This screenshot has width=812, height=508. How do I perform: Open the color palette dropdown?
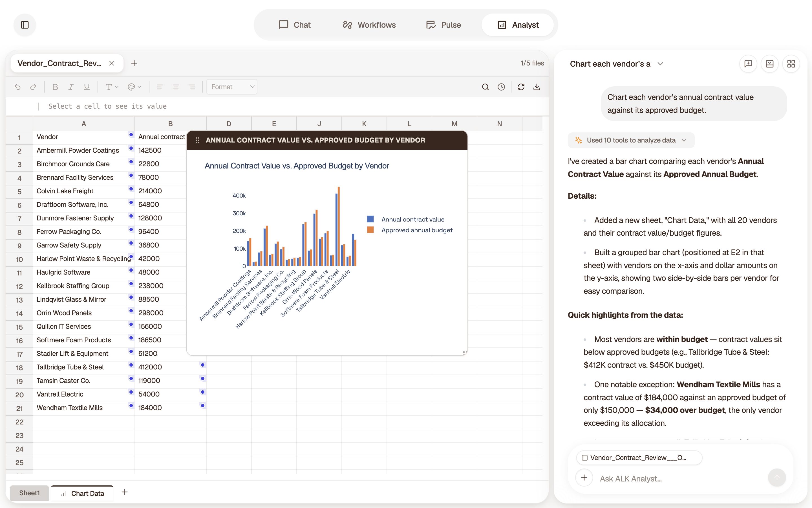pos(134,87)
